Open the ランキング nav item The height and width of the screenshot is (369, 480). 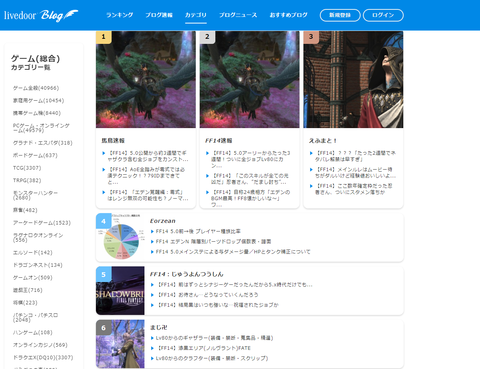coord(119,15)
